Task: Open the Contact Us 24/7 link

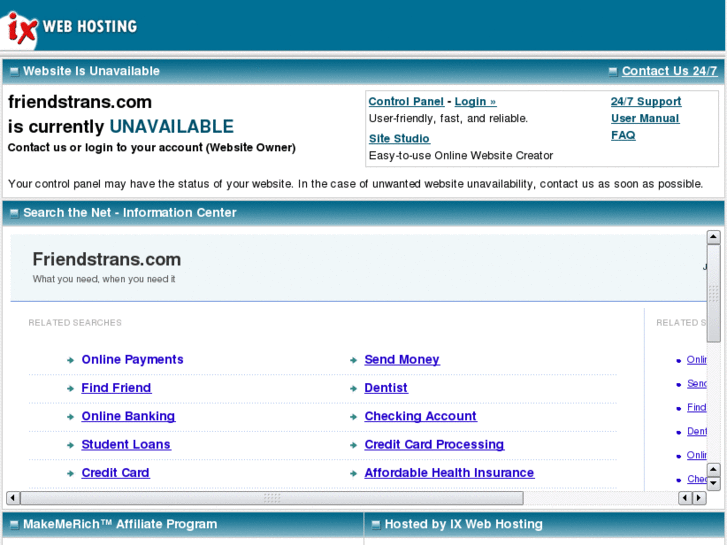Action: (x=669, y=71)
